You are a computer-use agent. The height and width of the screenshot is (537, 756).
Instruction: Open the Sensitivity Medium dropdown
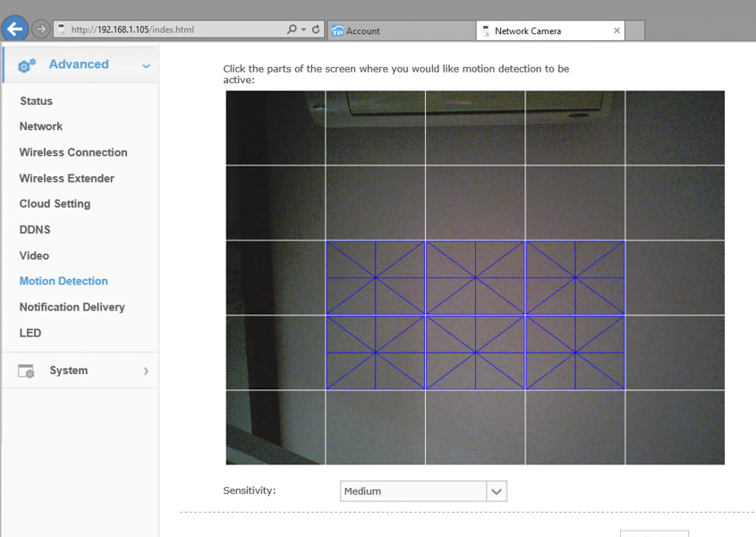[423, 491]
